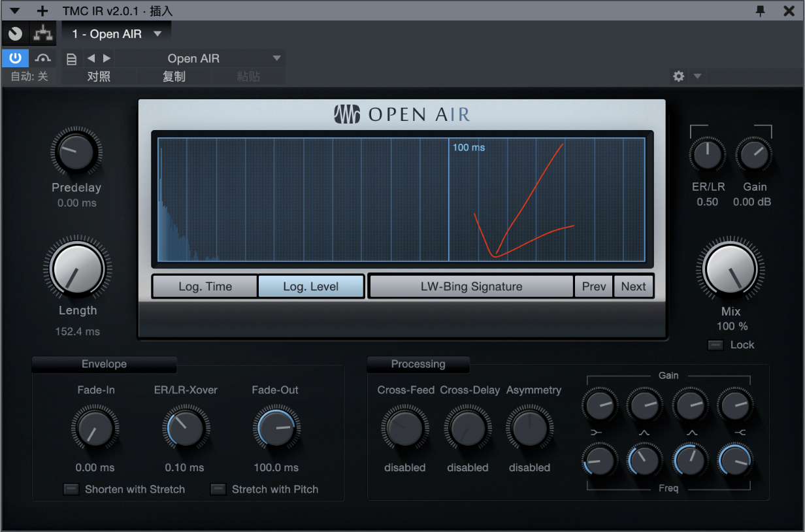This screenshot has width=805, height=532.
Task: Click the Mix knob
Action: 731,269
